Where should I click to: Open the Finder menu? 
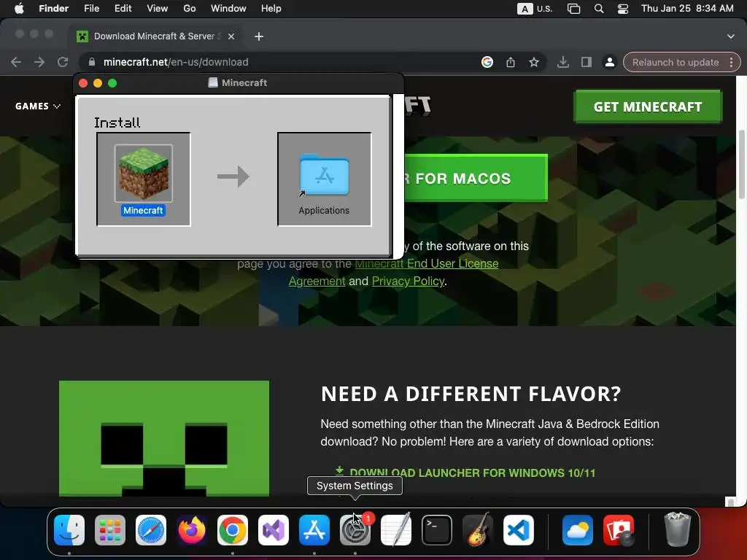click(54, 9)
